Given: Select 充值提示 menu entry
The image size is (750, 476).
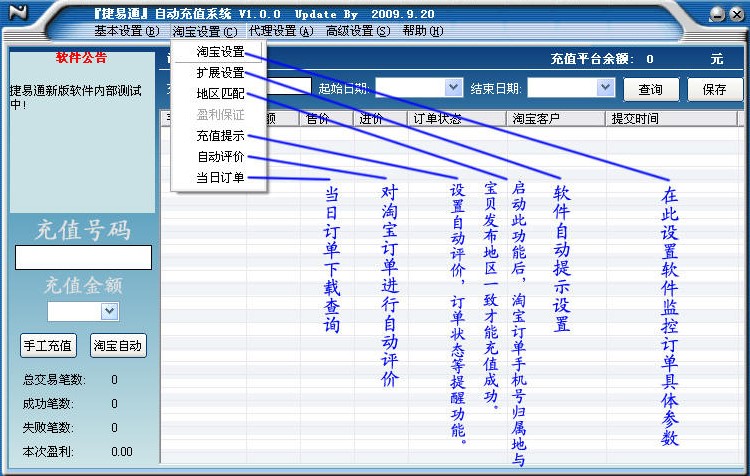Looking at the screenshot, I should coord(220,136).
